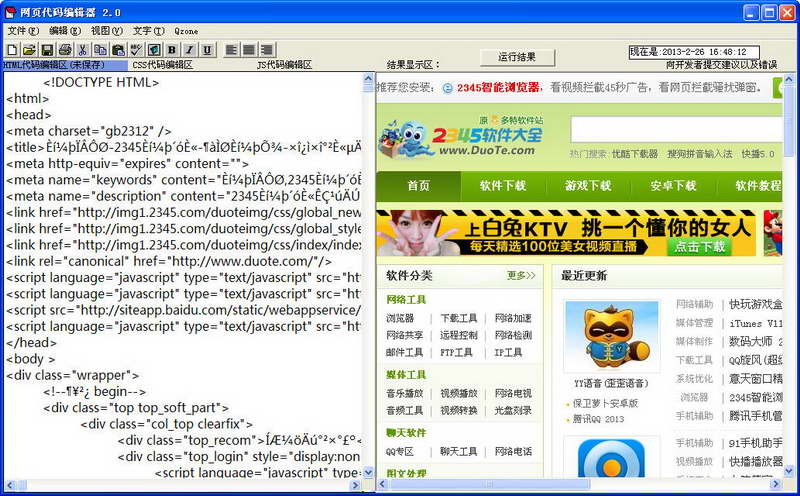Click the result pane horizontal scrollbar thumb
This screenshot has height=496, width=800.
tap(488, 483)
